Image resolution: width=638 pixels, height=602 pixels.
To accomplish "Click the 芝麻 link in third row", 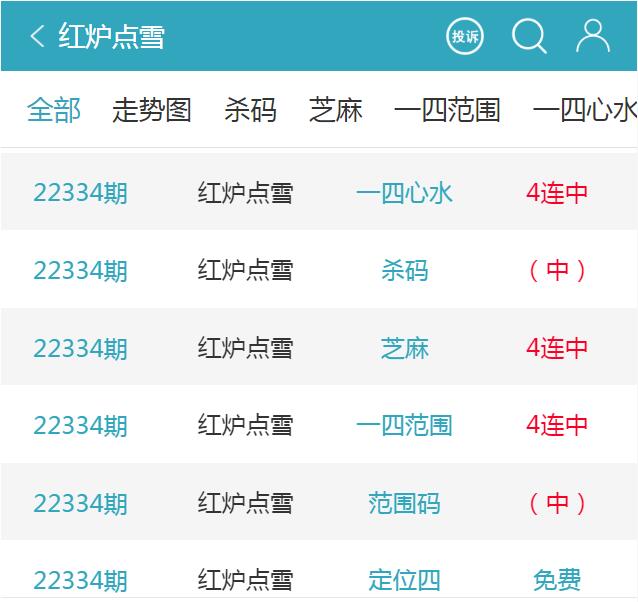I will [404, 348].
